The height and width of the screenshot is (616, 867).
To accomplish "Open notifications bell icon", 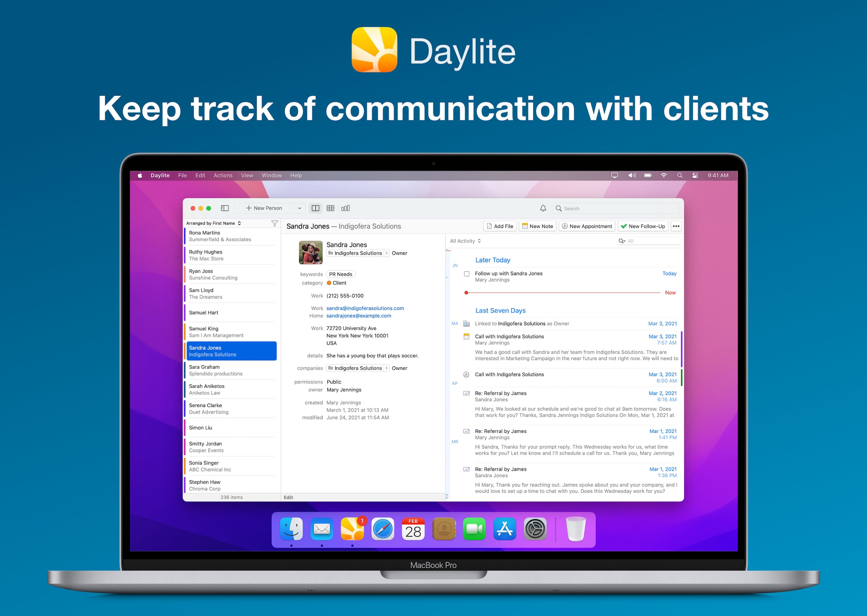I will [x=543, y=208].
